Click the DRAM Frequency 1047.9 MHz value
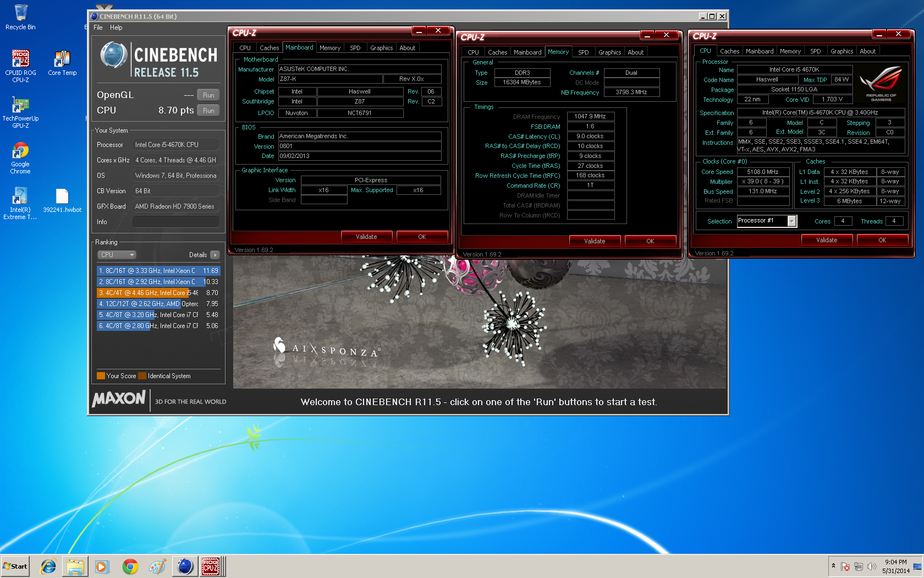The image size is (924, 578). click(x=590, y=116)
